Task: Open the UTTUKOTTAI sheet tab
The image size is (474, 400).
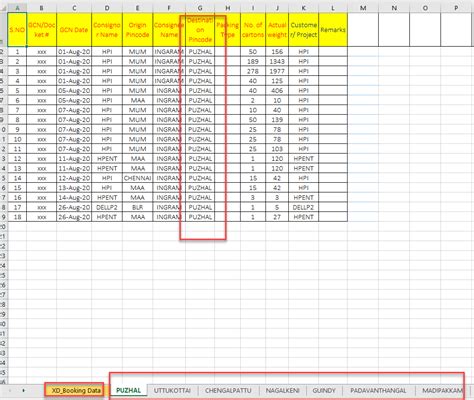Action: coord(172,390)
